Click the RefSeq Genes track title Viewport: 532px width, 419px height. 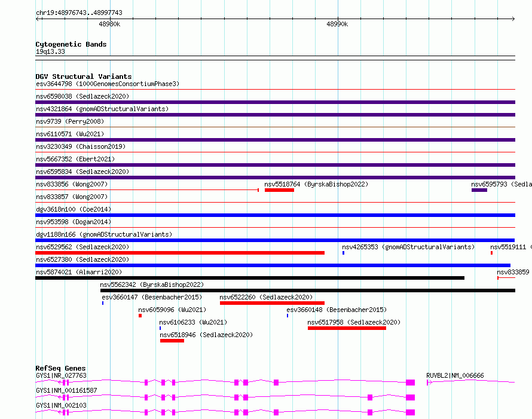pos(60,368)
